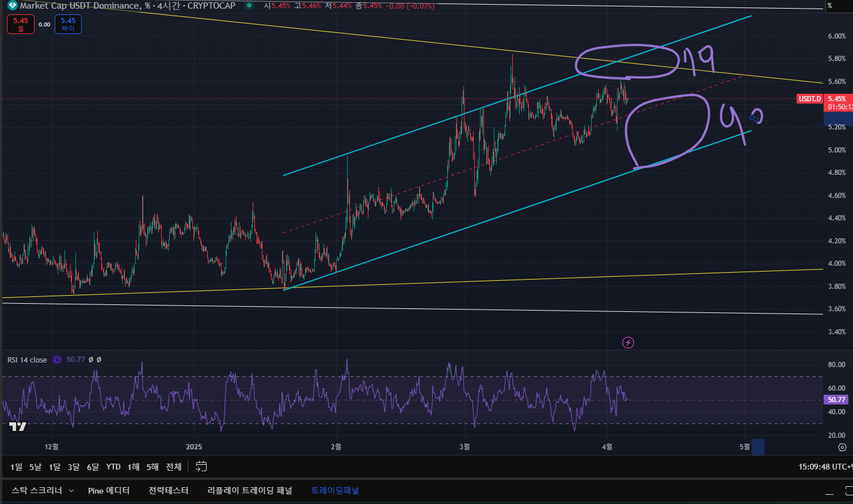The height and width of the screenshot is (504, 853).
Task: Click the 2월 time axis label
Action: pyautogui.click(x=336, y=447)
